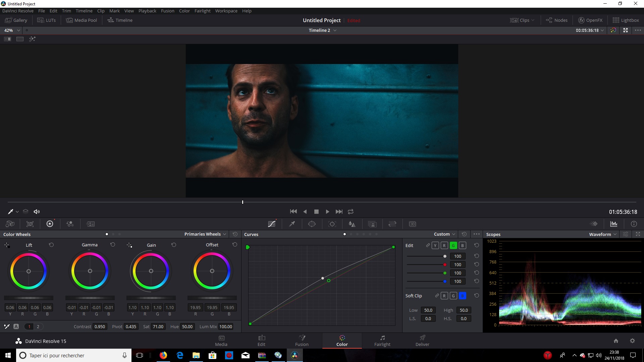Enable the Y luminance curve channel

[435, 246]
